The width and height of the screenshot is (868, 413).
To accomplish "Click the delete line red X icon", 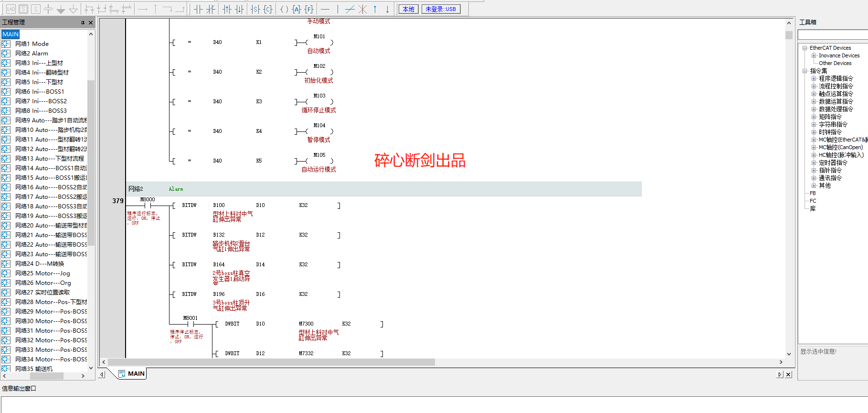I will [363, 9].
